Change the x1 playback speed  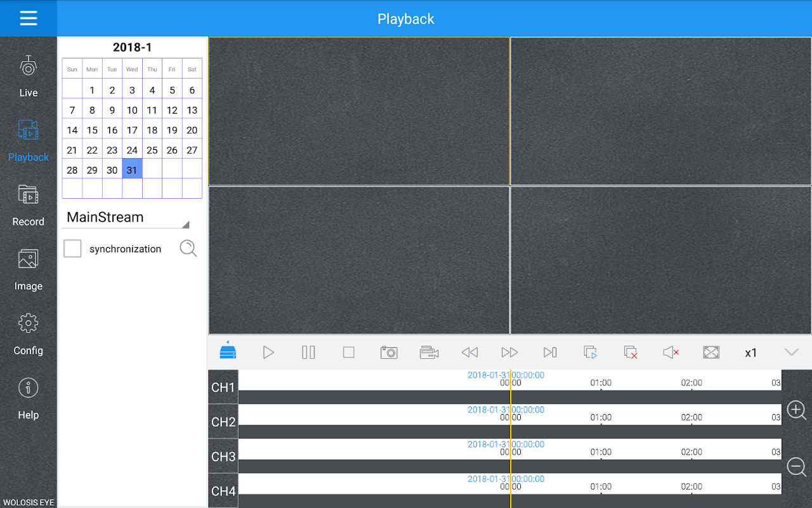pyautogui.click(x=751, y=352)
